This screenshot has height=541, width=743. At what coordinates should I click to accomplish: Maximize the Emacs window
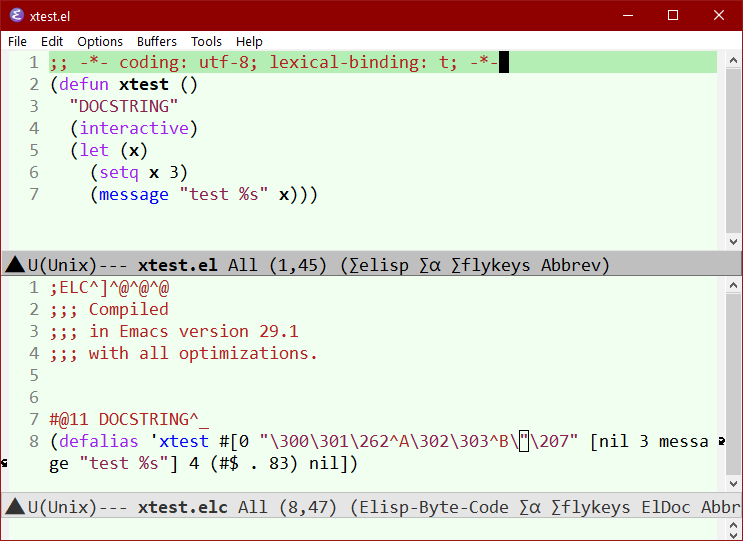pyautogui.click(x=673, y=15)
